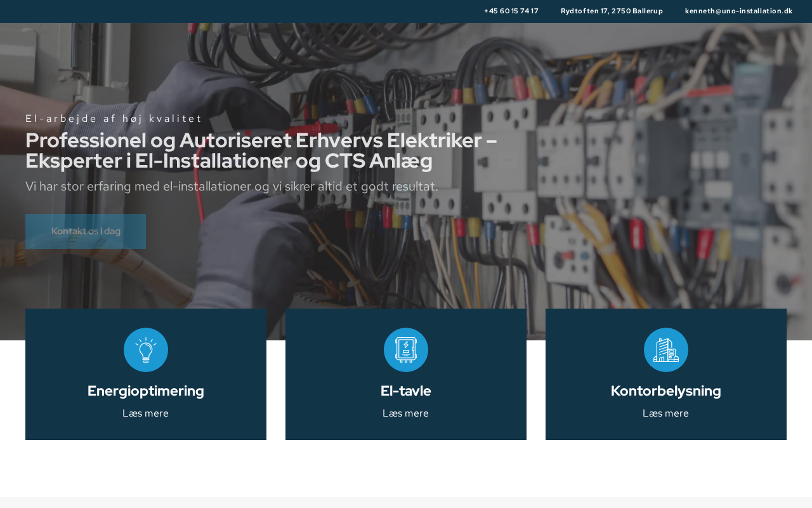The image size is (812, 508).
Task: Open the Kontorbelysning heading link
Action: pyautogui.click(x=666, y=391)
